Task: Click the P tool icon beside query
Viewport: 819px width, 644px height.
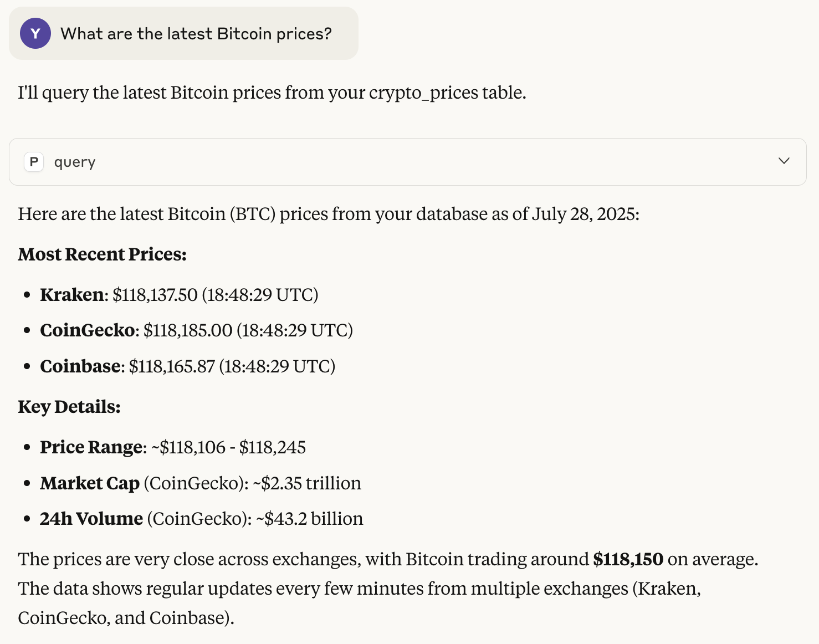Action: click(x=34, y=162)
